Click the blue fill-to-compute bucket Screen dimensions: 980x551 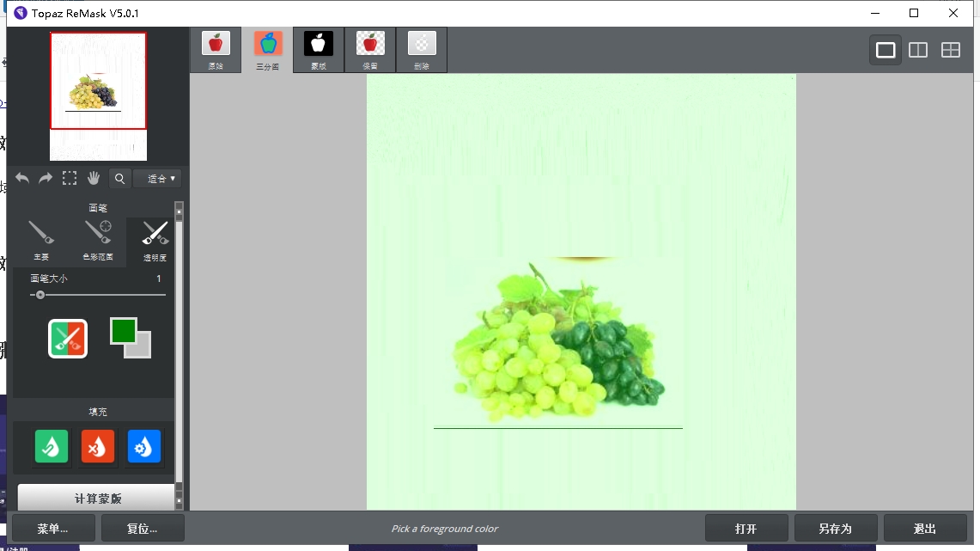[143, 446]
